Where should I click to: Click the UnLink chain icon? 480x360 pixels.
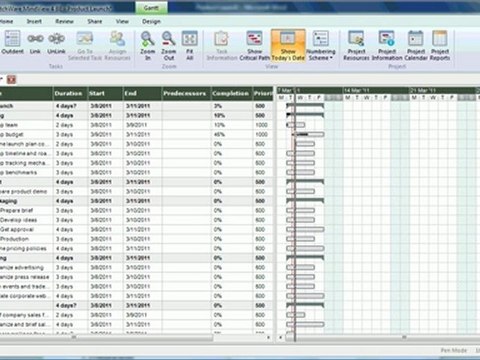coord(56,43)
